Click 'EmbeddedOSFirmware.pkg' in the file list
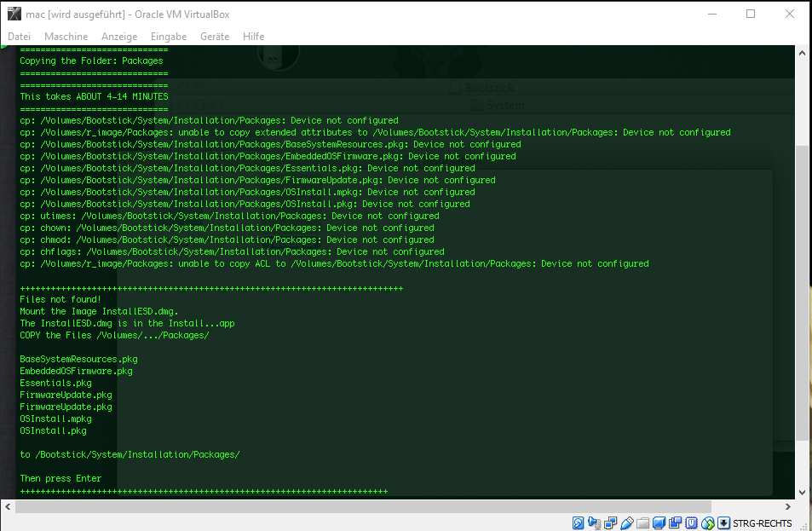Viewport: 812px width, 531px height. pyautogui.click(x=76, y=371)
